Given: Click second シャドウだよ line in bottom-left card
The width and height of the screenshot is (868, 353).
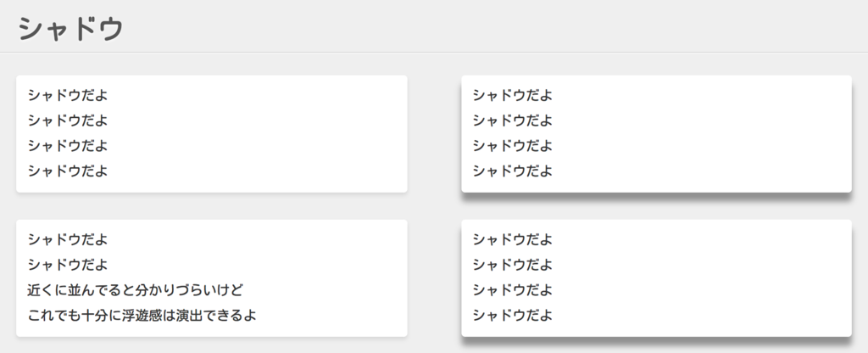Looking at the screenshot, I should (68, 265).
